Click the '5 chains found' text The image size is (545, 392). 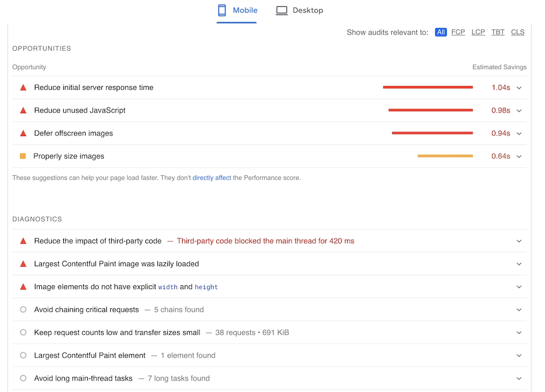tap(179, 310)
